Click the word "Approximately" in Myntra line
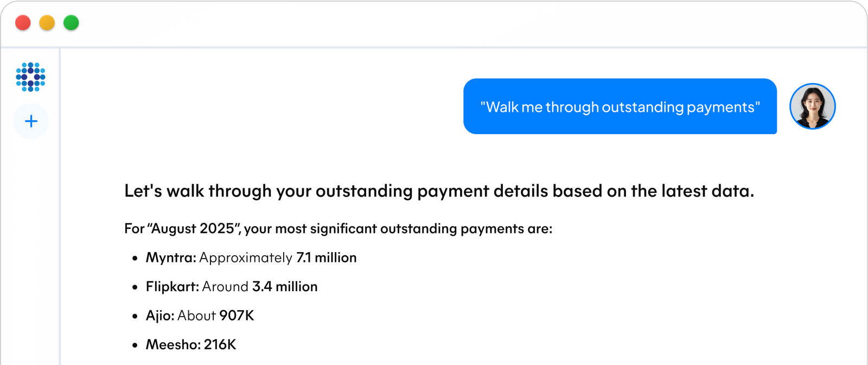The image size is (868, 365). pyautogui.click(x=246, y=257)
